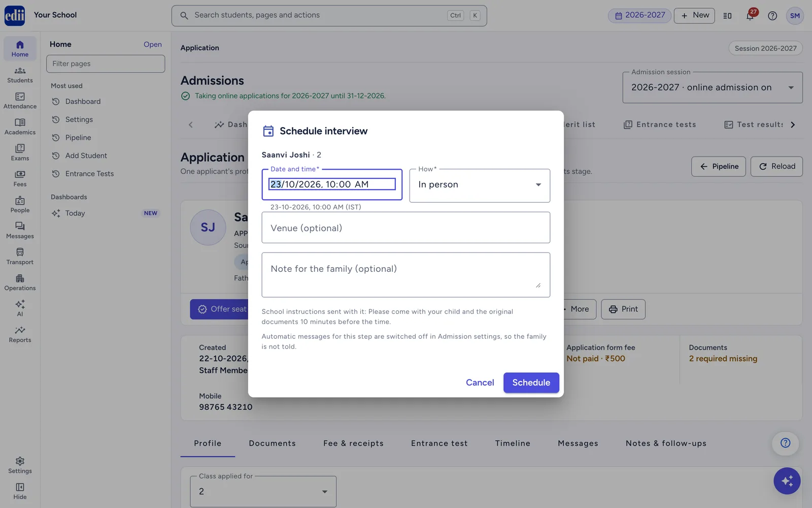Toggle the sidebar with Hide
Image resolution: width=812 pixels, height=508 pixels.
20,491
